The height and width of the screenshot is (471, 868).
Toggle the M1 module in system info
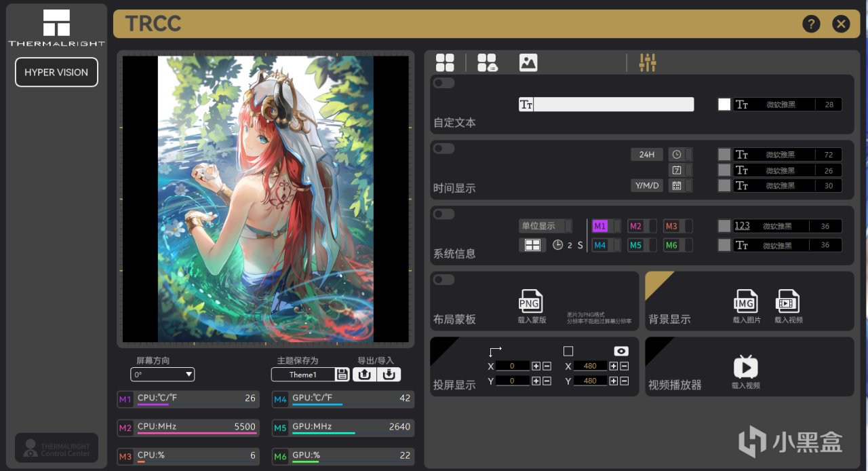(x=606, y=226)
